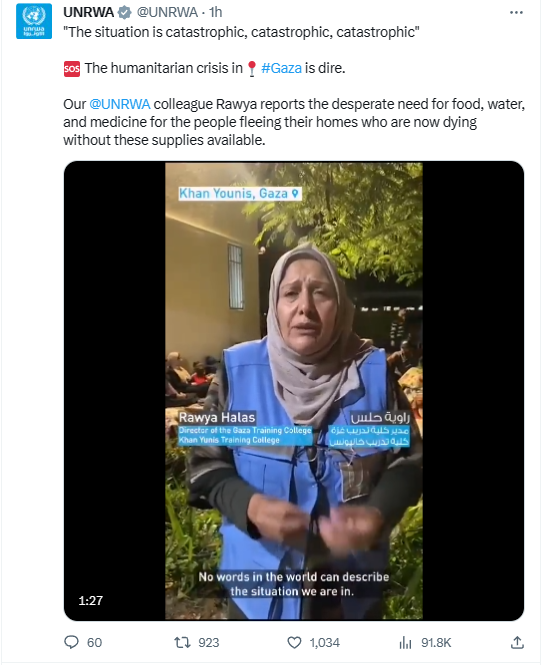Click the 60 replies count
This screenshot has width=541, height=665.
95,643
